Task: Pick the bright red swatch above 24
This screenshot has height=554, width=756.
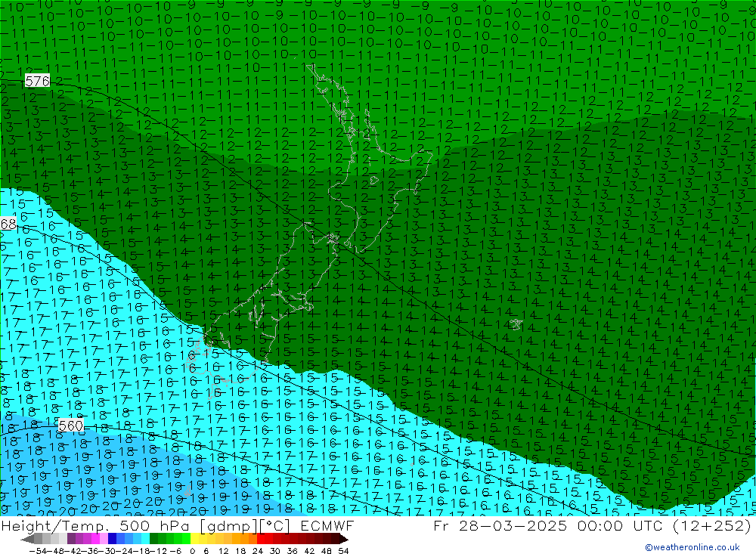Action: point(262,539)
